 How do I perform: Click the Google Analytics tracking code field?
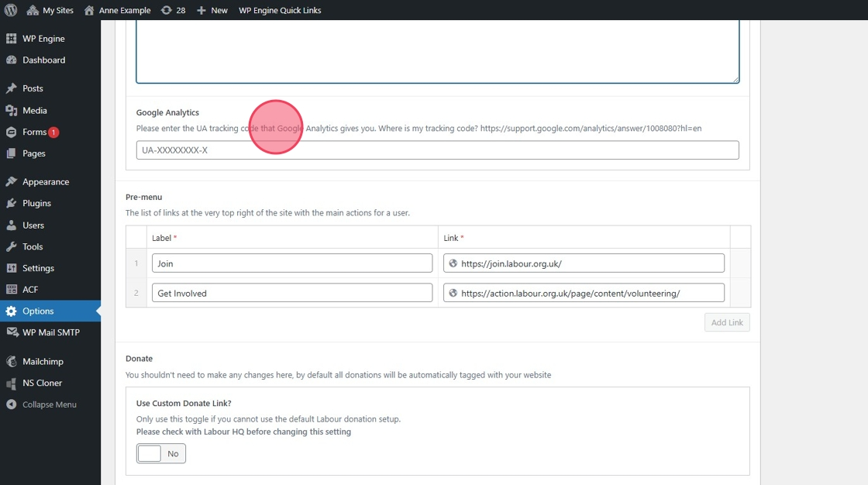437,150
